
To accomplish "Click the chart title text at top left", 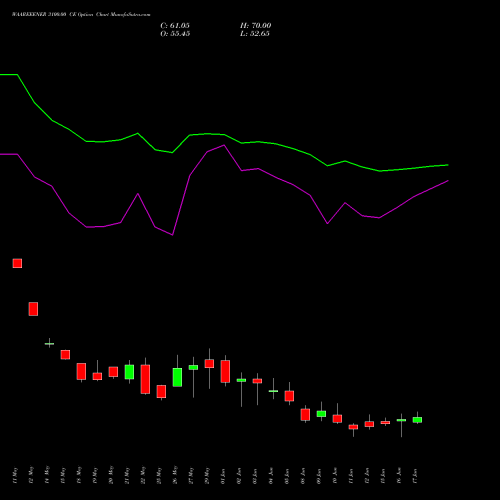I will tap(81, 15).
